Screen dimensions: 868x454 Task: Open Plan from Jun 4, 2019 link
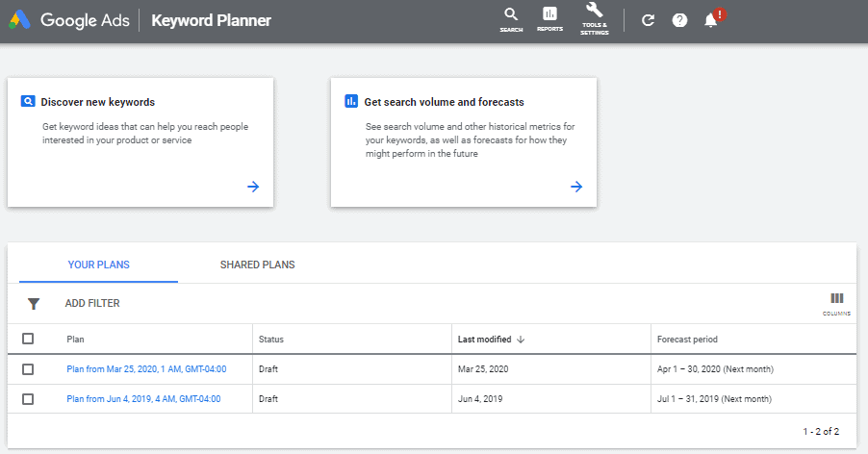pos(143,399)
